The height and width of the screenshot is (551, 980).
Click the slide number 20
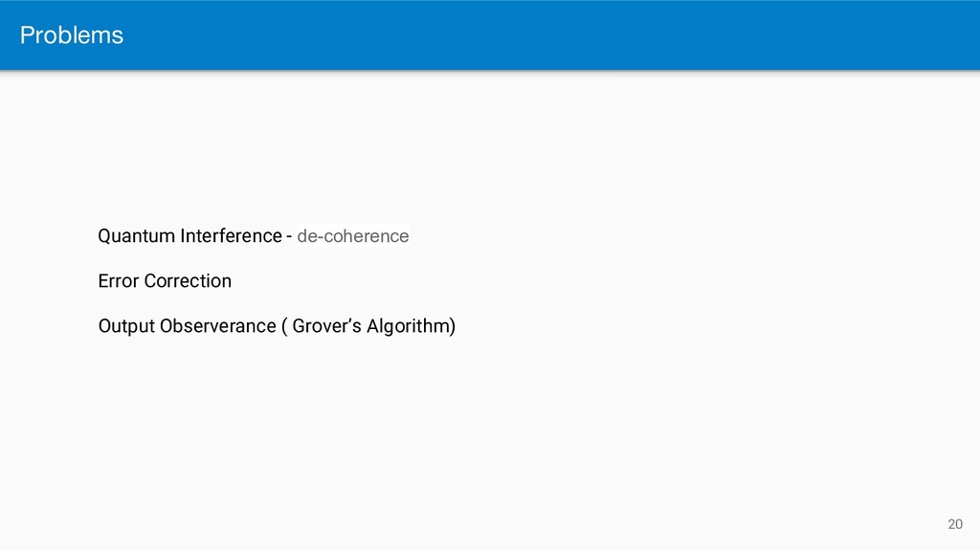click(x=955, y=524)
